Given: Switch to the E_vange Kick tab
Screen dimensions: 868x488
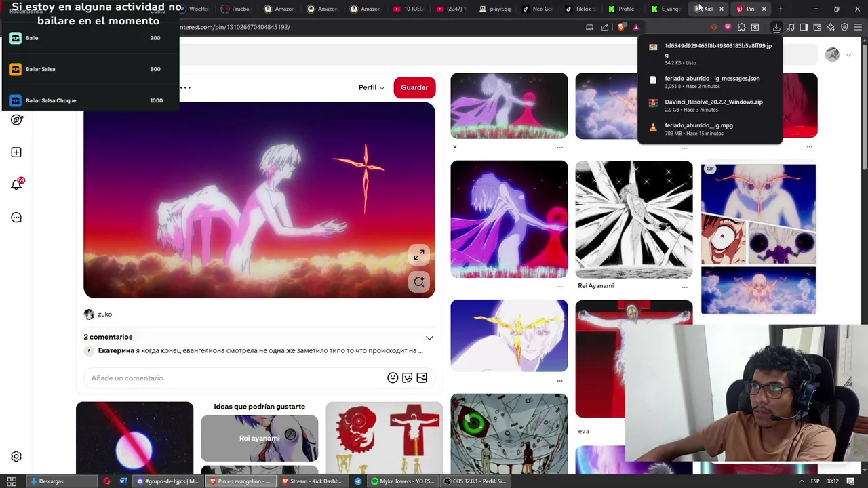Looking at the screenshot, I should click(x=665, y=9).
